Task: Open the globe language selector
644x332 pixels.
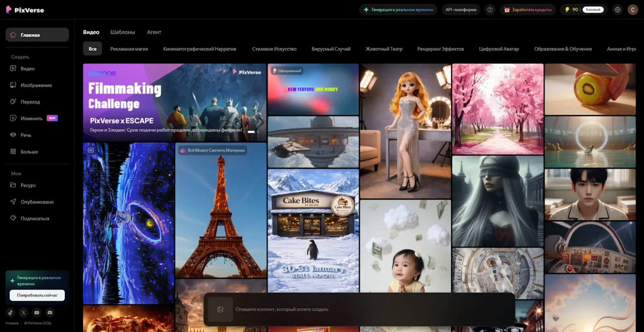Action: pos(618,9)
